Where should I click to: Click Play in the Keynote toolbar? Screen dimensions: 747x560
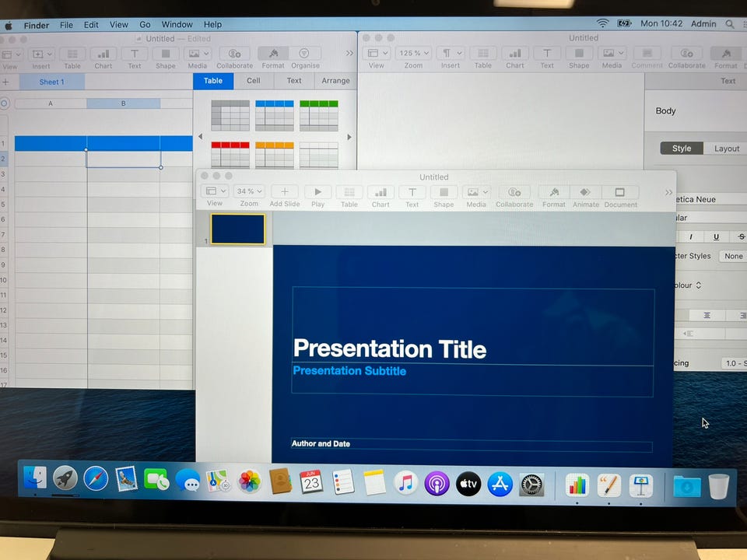click(317, 192)
